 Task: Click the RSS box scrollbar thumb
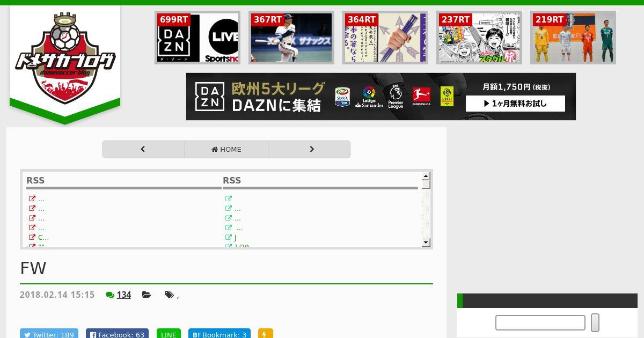426,185
